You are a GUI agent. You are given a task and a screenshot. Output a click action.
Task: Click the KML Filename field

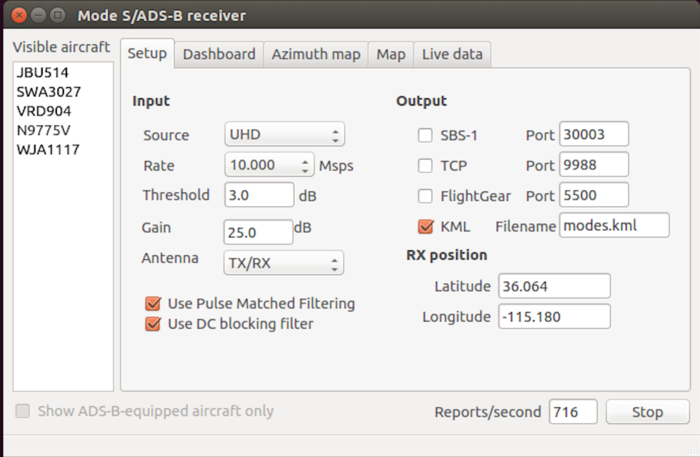point(613,226)
